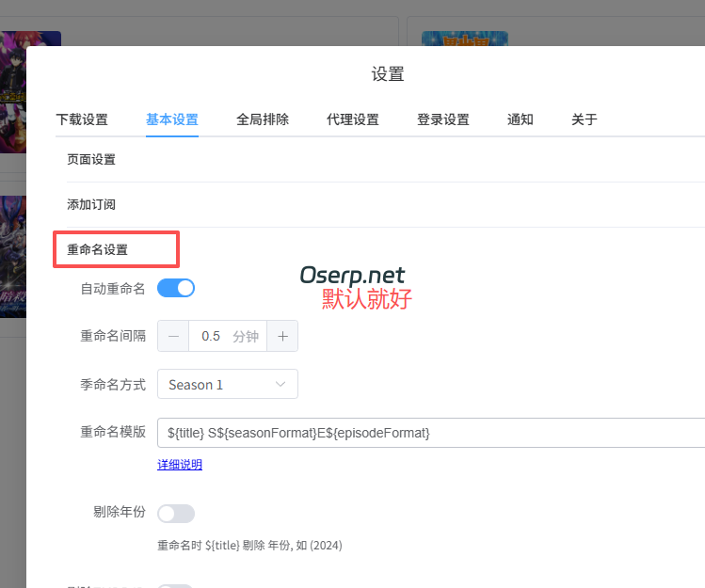Select the 基本设置 tab
Viewport: 705px width, 588px height.
pyautogui.click(x=172, y=119)
